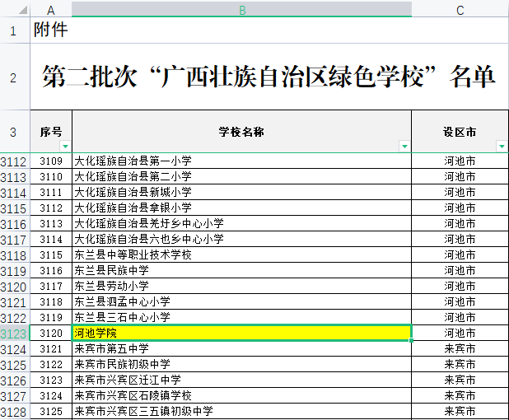This screenshot has height=420, width=509.
Task: Open the 序号 column filter dropdown
Action: point(65,146)
